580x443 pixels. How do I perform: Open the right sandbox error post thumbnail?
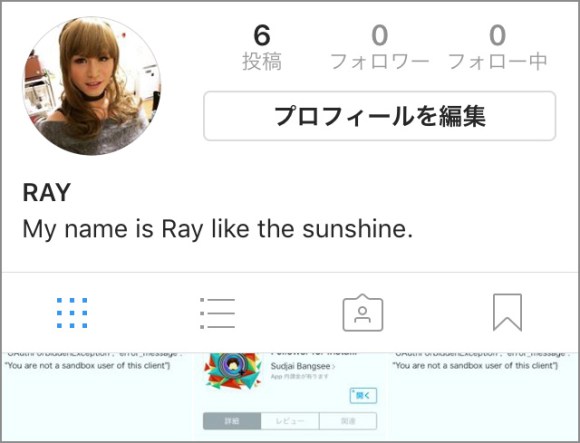(483, 396)
